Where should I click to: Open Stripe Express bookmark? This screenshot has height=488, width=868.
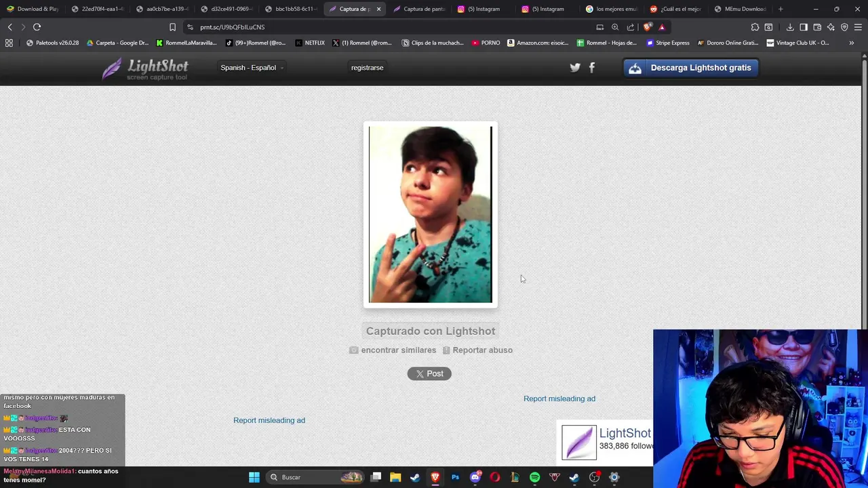point(668,43)
